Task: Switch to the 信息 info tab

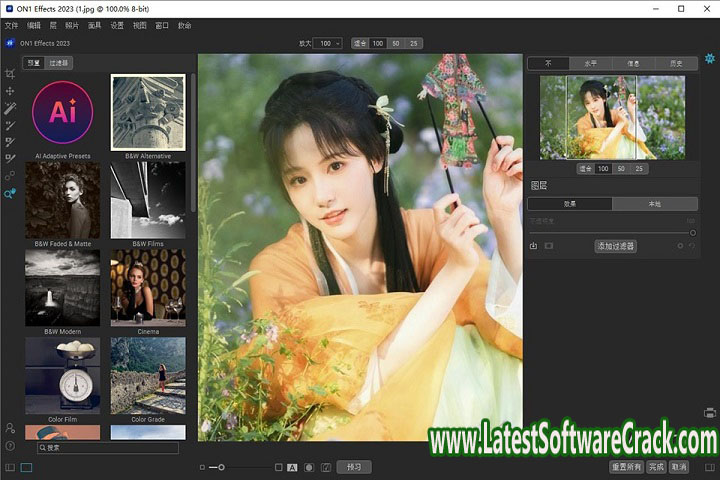Action: (x=633, y=63)
